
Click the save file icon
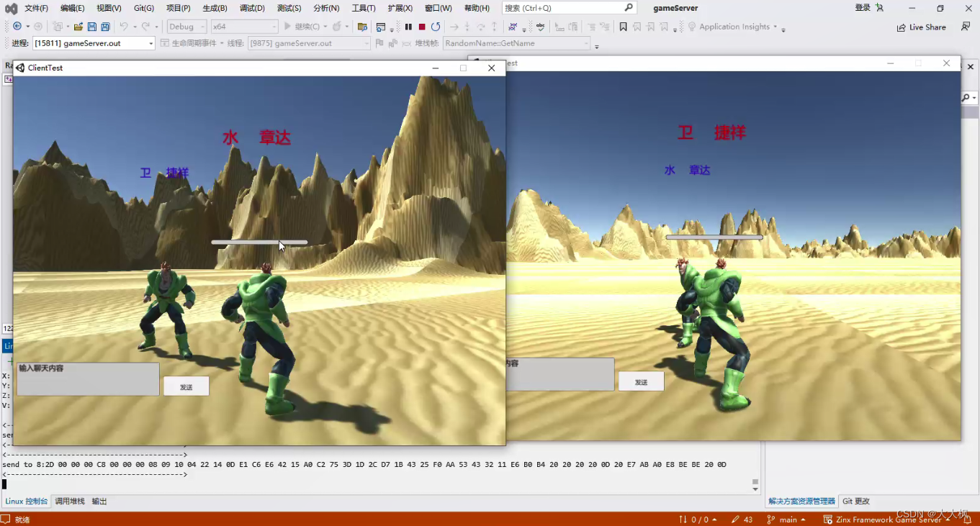pyautogui.click(x=92, y=27)
